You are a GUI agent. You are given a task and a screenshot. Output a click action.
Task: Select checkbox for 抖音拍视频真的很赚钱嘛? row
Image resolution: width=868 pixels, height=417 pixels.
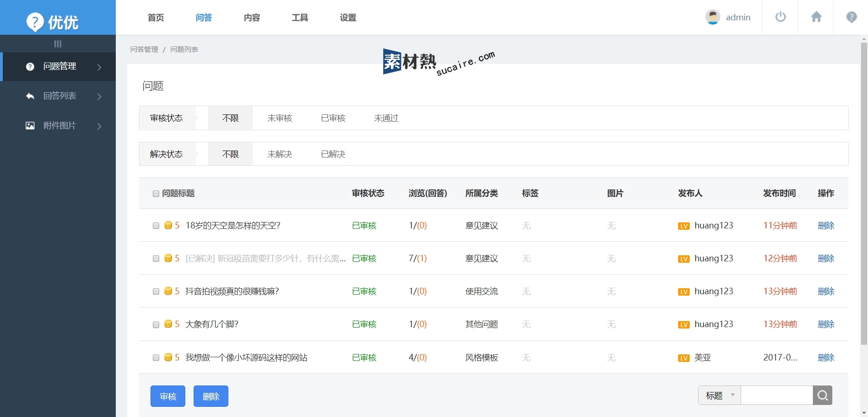[156, 291]
